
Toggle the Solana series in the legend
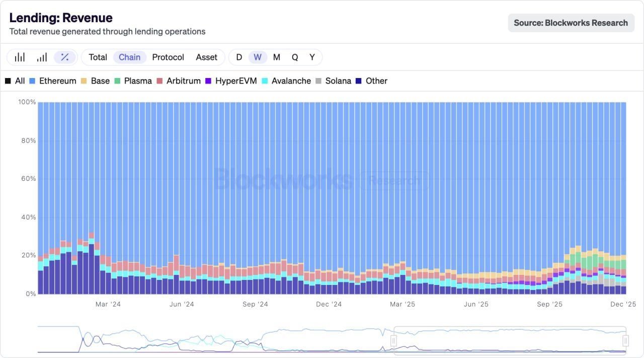337,81
